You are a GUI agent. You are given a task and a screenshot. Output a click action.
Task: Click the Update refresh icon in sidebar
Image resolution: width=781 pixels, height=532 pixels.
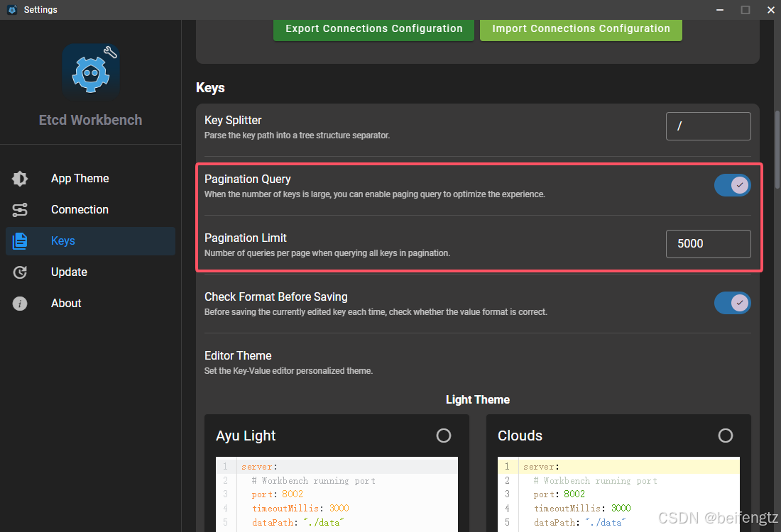tap(20, 272)
